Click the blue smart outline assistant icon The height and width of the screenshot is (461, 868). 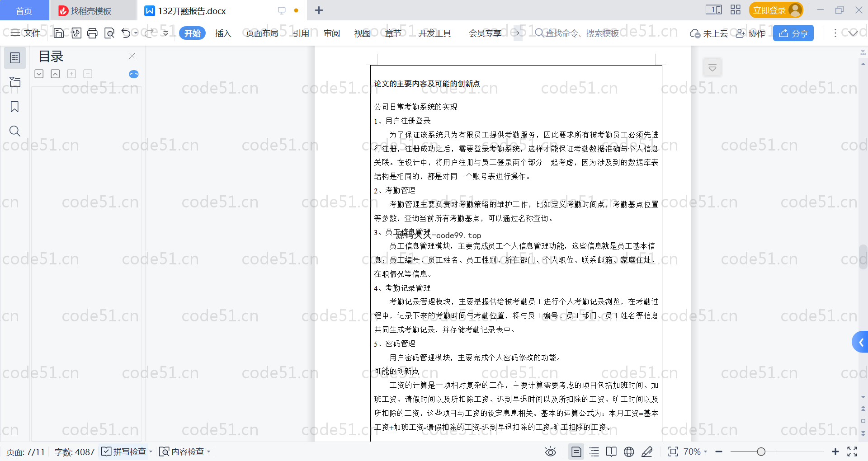tap(134, 74)
